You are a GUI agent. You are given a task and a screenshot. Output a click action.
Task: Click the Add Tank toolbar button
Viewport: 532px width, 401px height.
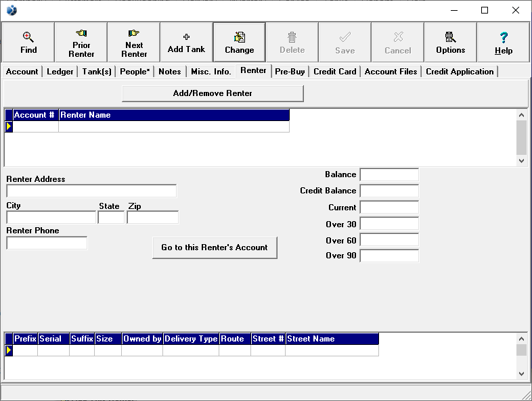[187, 43]
